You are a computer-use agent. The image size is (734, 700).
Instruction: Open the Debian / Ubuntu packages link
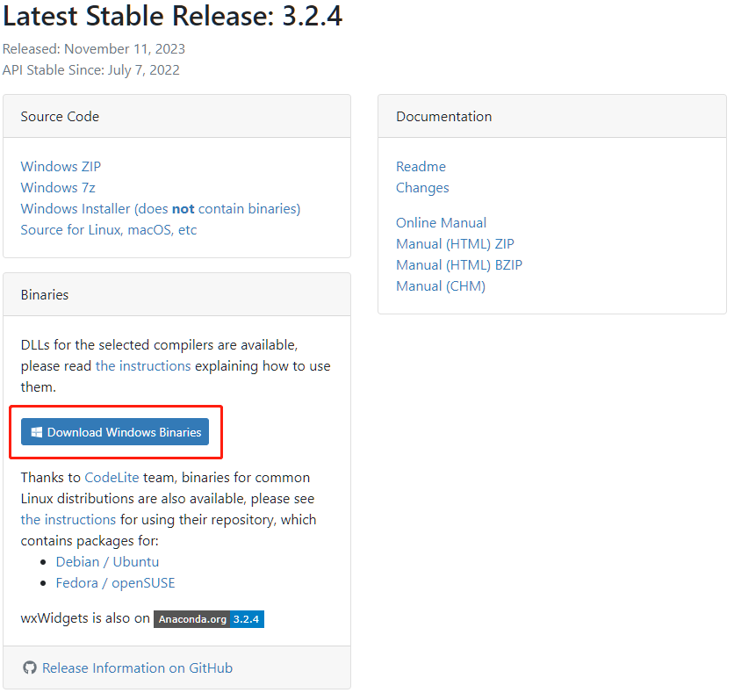(x=107, y=562)
